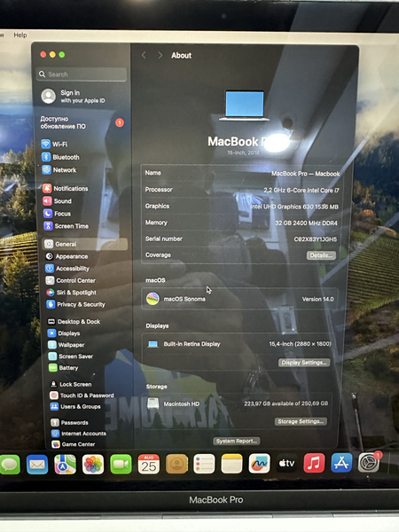This screenshot has height=532, width=399.
Task: Click the Details... coverage button
Action: (x=321, y=255)
